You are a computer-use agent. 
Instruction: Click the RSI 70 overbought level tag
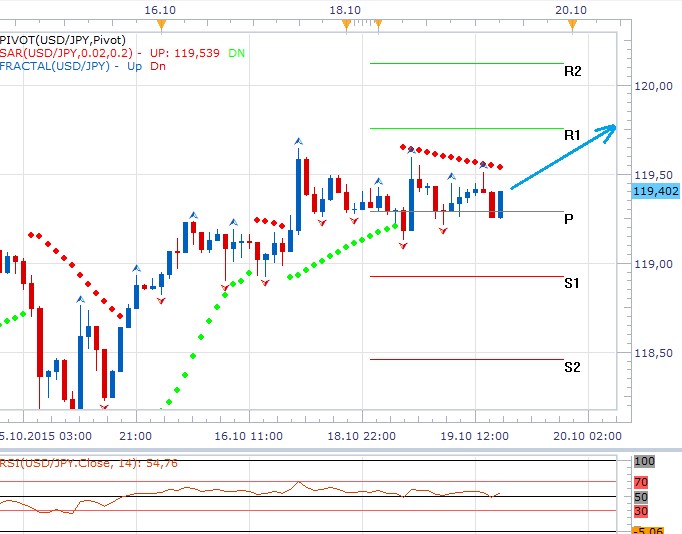click(643, 481)
